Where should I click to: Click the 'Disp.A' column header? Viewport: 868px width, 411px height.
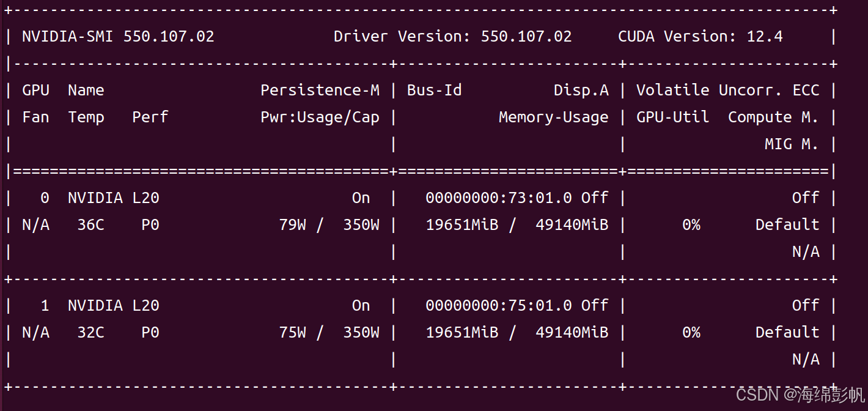[581, 91]
